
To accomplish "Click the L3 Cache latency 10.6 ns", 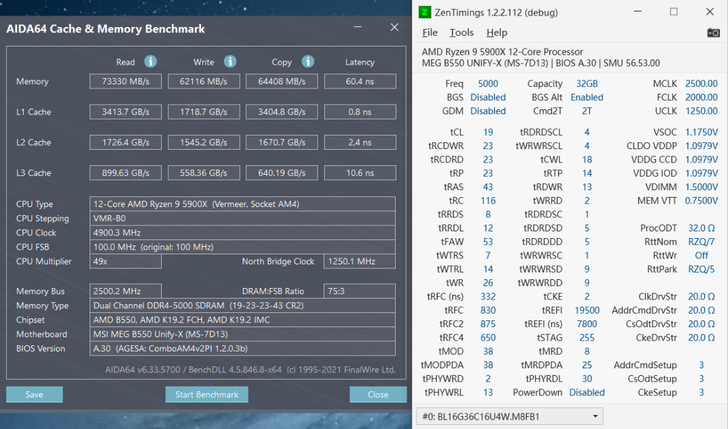I will (360, 173).
